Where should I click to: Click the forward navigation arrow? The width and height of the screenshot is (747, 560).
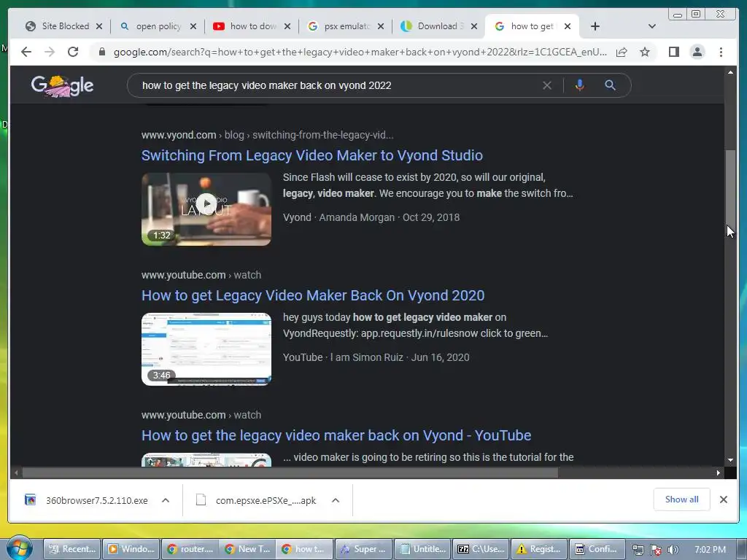pos(50,52)
